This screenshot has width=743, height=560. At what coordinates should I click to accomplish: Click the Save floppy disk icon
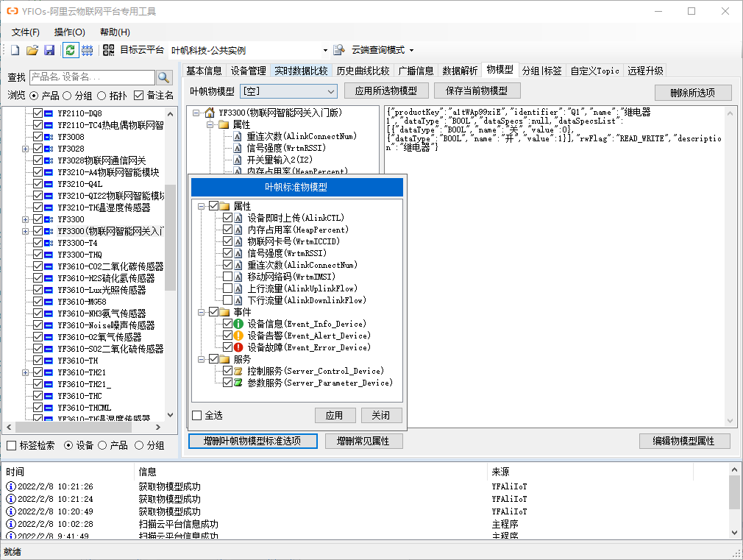pos(49,50)
